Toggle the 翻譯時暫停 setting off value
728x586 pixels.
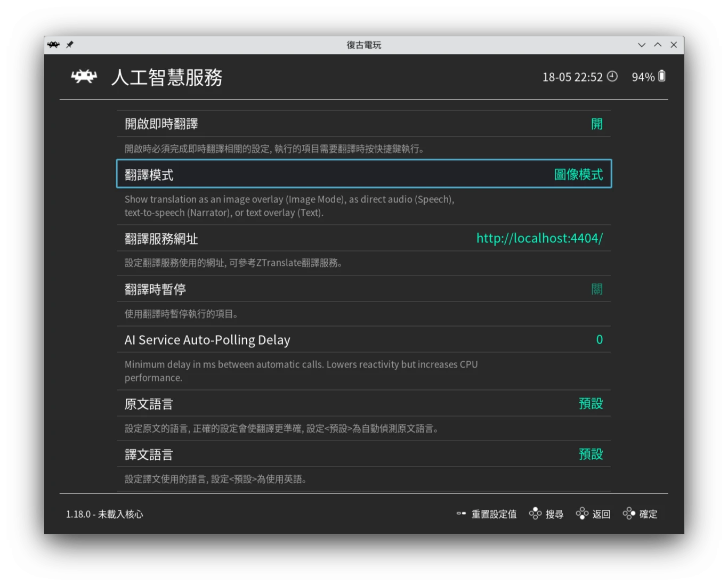coord(596,289)
